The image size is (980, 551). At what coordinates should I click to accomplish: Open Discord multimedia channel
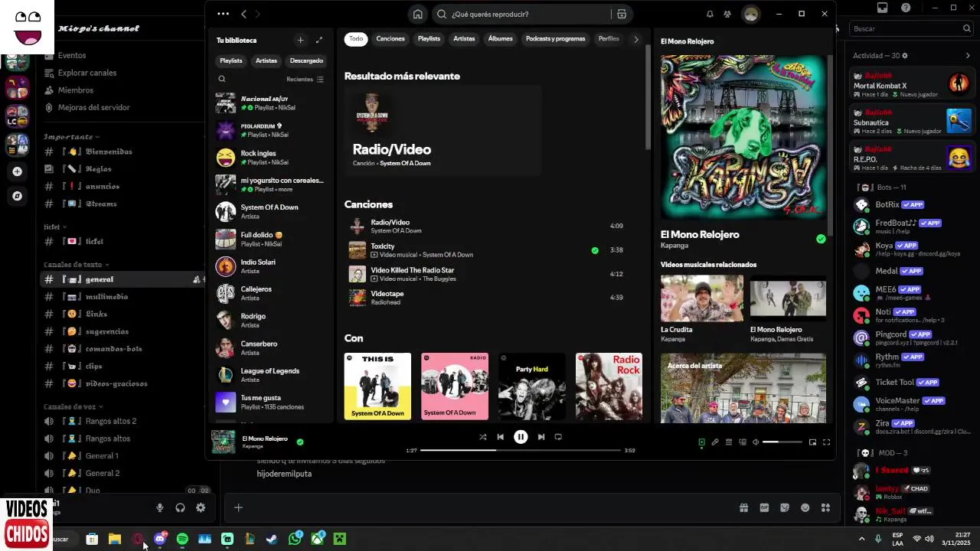pos(122,297)
